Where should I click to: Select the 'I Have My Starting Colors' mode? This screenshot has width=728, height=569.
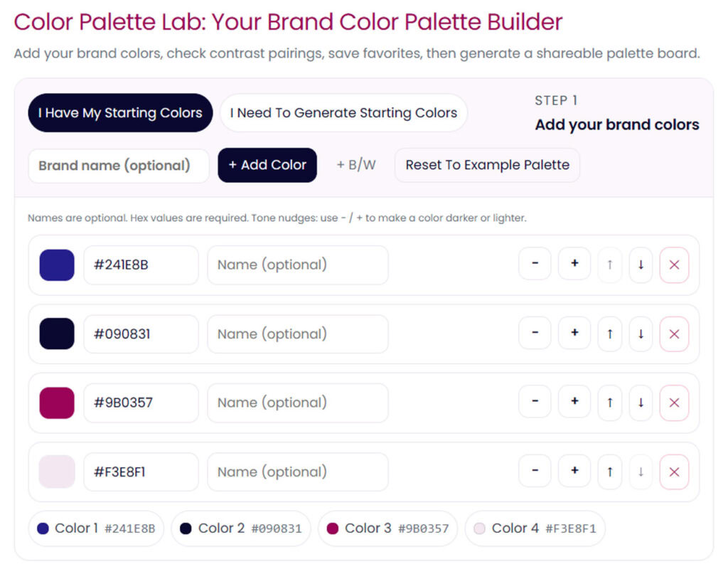coord(119,112)
